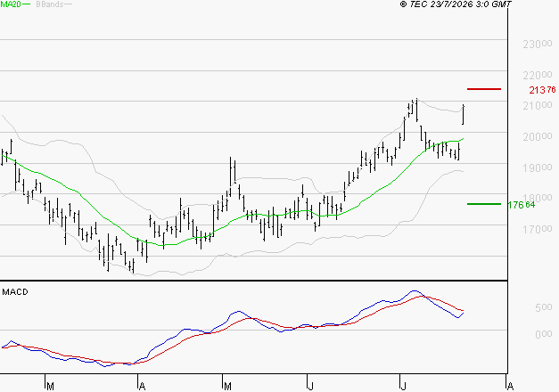This screenshot has height=392, width=559.
Task: Click the 180.00 price axis label
Action: [x=538, y=198]
